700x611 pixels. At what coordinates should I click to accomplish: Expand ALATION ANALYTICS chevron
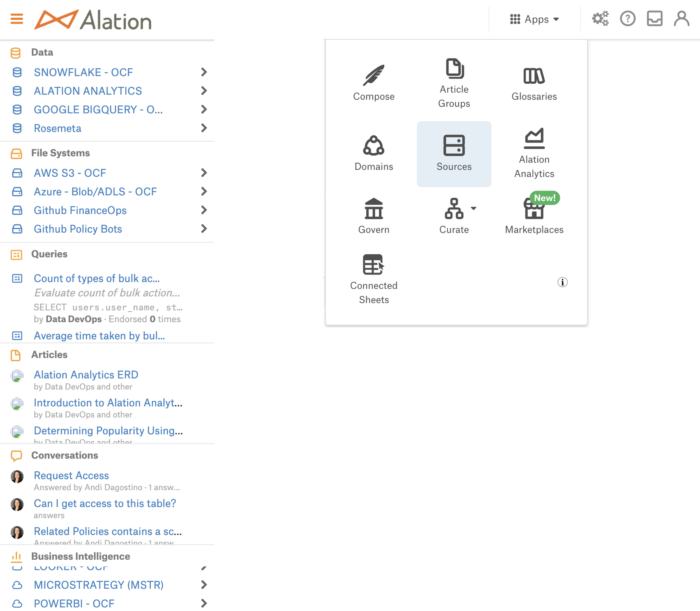204,91
